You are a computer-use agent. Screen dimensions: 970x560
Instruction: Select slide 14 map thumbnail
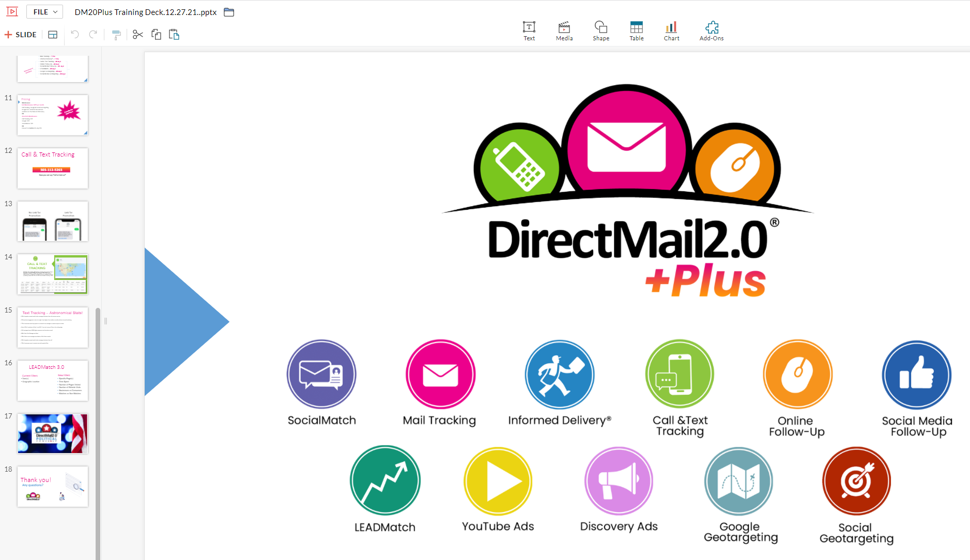[x=53, y=274]
